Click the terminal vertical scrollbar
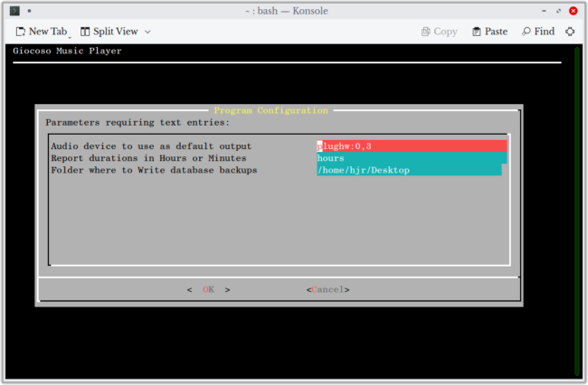Screen dimensions: 588x385 point(577,211)
